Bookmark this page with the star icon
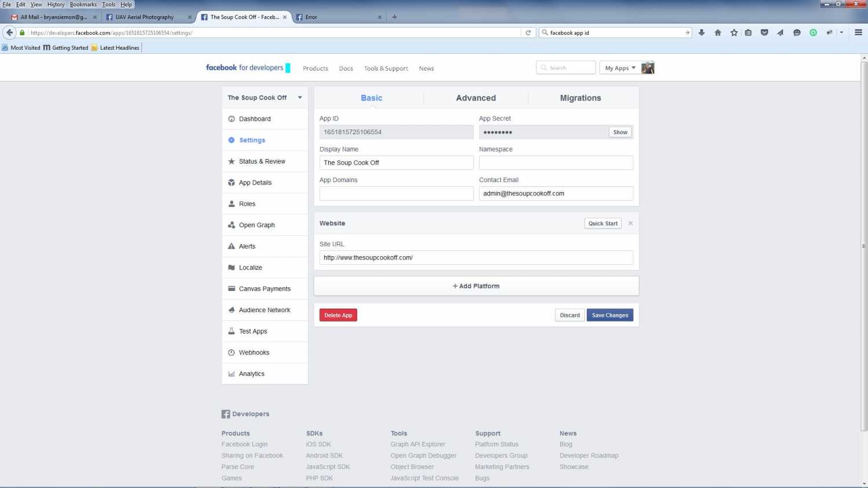The height and width of the screenshot is (488, 868). click(x=734, y=33)
